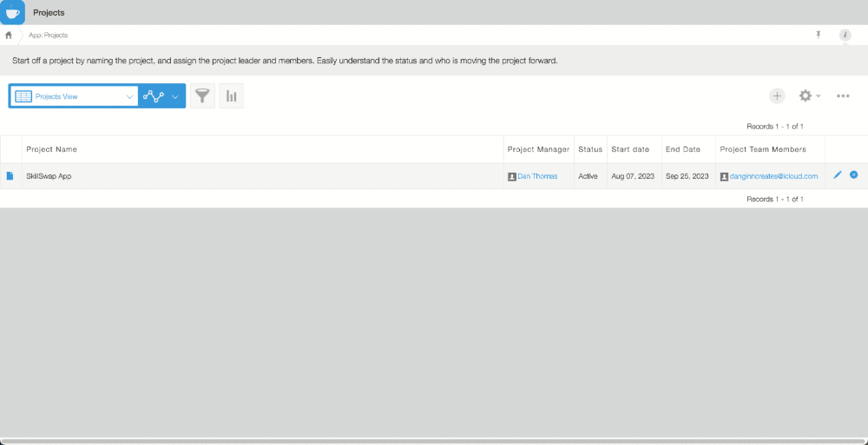The image size is (868, 445).
Task: Delete the SkillSwap App record
Action: coord(853,175)
